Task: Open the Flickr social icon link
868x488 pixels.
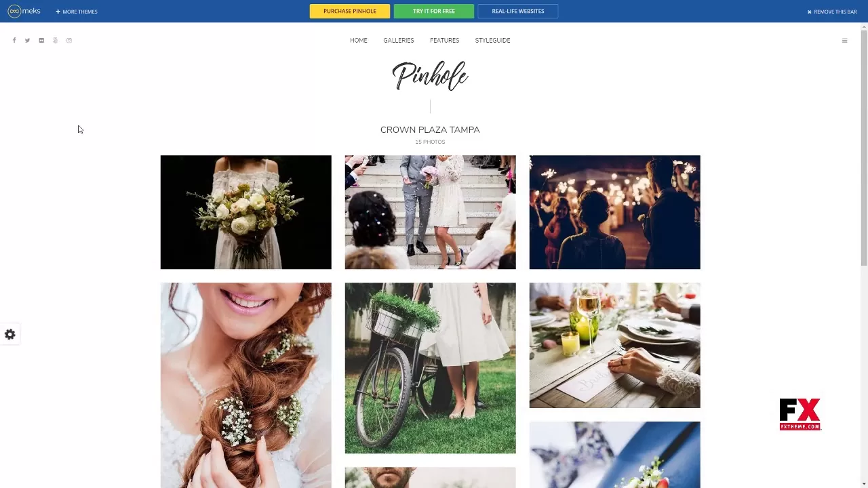Action: coord(41,41)
